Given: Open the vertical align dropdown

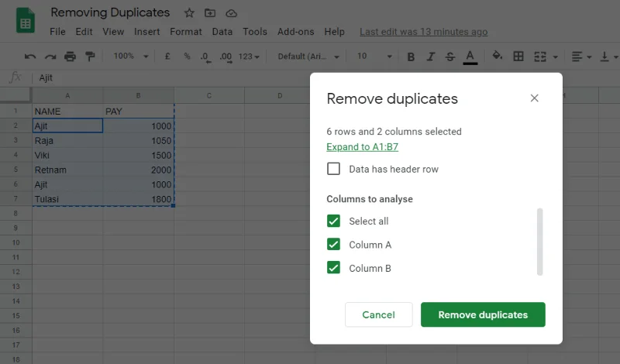Looking at the screenshot, I should (x=609, y=57).
